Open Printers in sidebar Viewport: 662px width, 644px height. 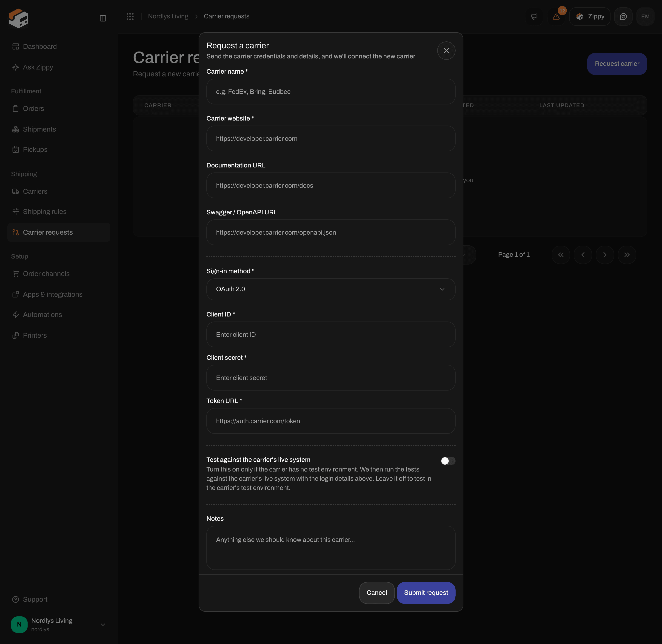59,336
